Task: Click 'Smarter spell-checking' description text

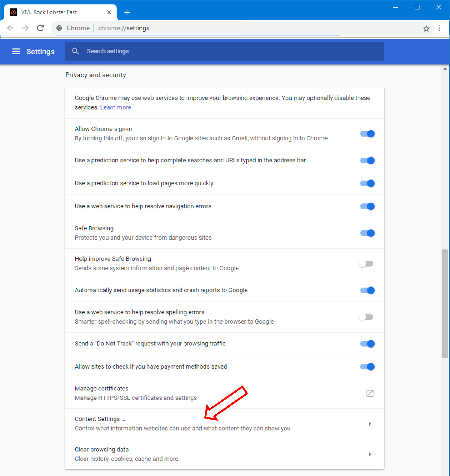Action: (174, 322)
